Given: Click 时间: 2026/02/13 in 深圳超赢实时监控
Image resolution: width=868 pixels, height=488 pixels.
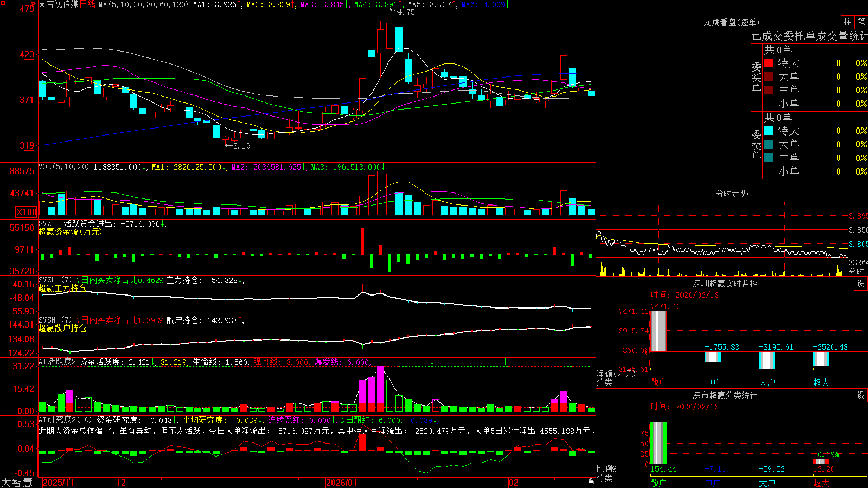Looking at the screenshot, I should tap(685, 295).
